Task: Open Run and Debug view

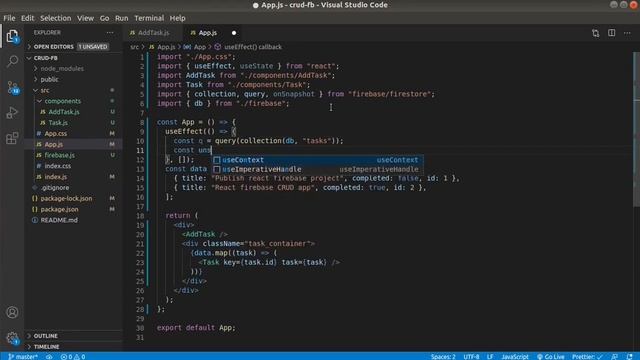Action: click(12, 112)
